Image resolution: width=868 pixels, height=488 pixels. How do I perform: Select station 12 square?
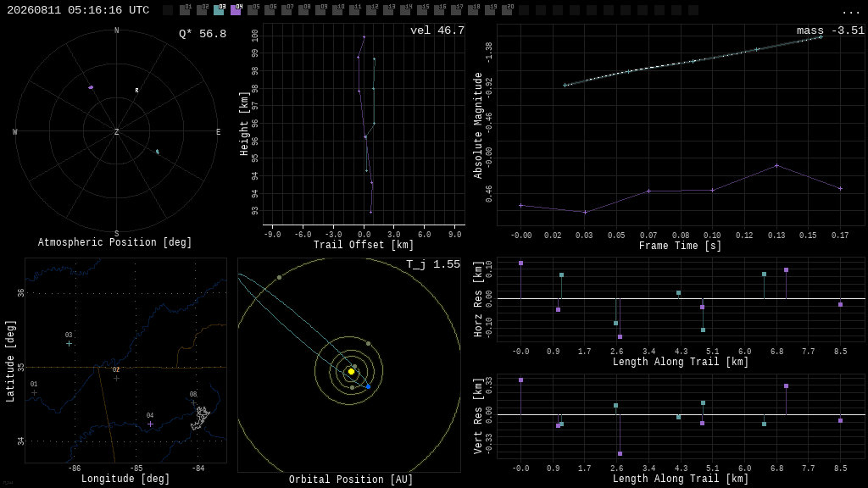[371, 10]
